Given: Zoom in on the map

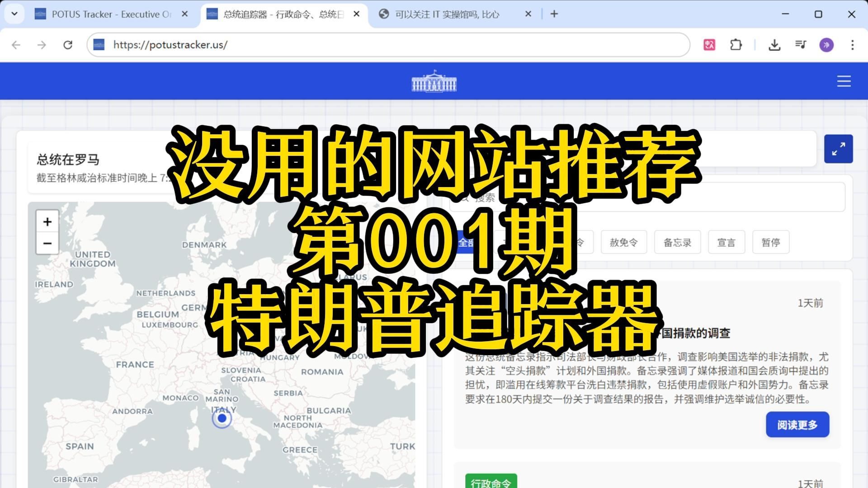Looking at the screenshot, I should pos(47,222).
